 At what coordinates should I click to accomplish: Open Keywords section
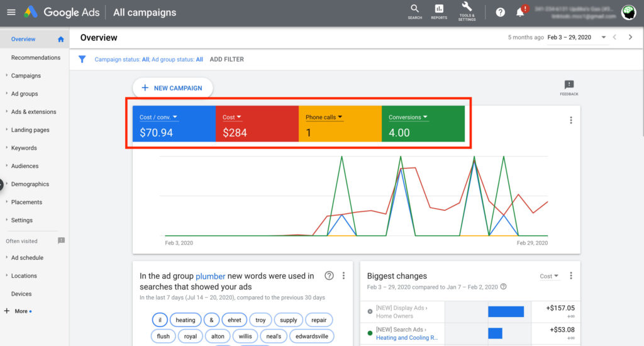pos(24,148)
